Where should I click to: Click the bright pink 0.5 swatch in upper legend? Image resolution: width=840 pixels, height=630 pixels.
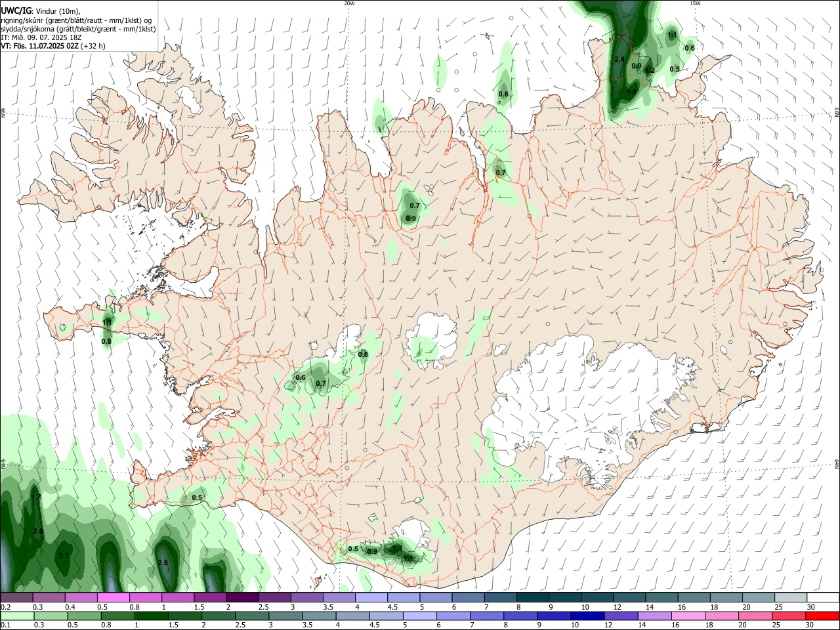pyautogui.click(x=113, y=598)
